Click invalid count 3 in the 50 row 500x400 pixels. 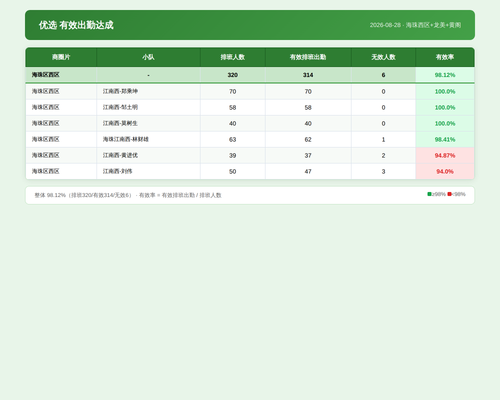click(383, 171)
